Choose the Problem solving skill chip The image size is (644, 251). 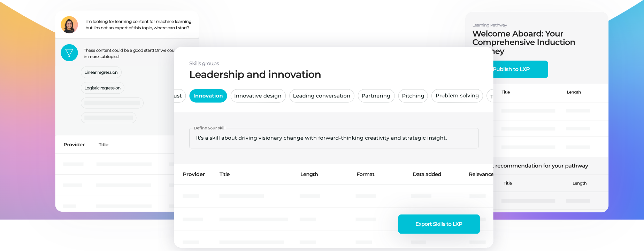457,96
